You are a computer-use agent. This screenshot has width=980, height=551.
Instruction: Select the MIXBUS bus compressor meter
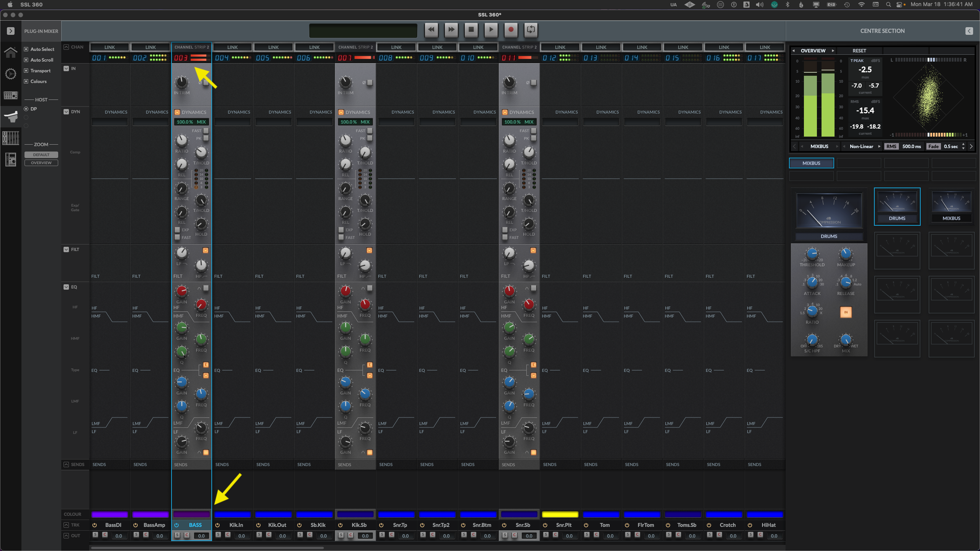[951, 207]
